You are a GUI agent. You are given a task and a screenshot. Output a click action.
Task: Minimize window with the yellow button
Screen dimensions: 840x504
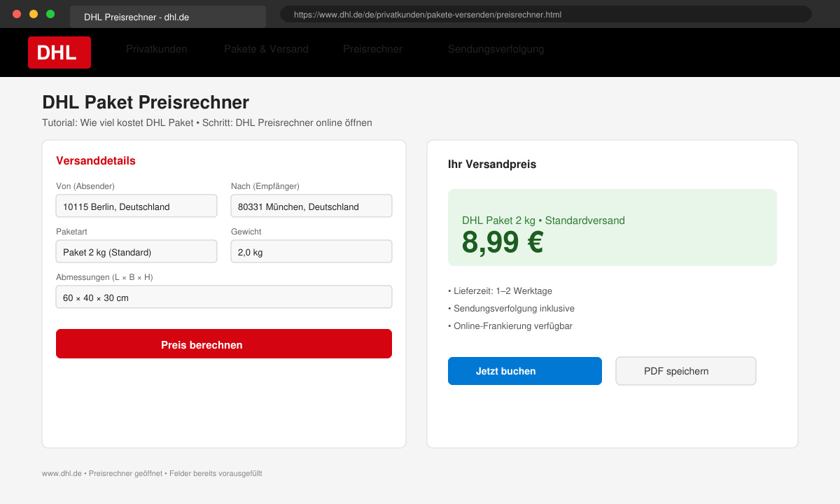tap(34, 14)
